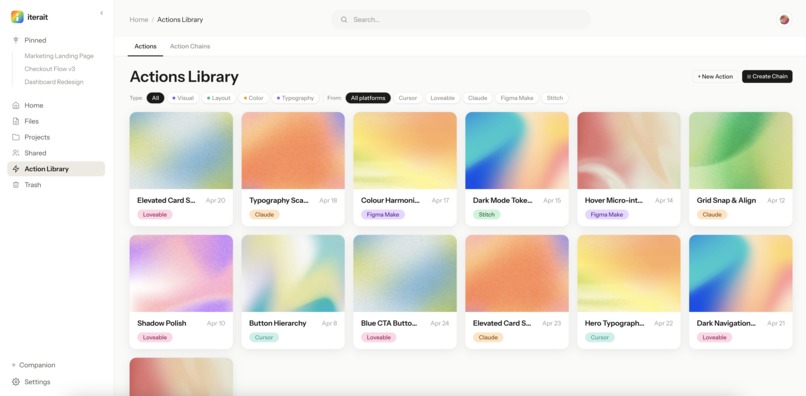The width and height of the screenshot is (806, 396).
Task: Filter by Cursor platform chip
Action: 408,98
